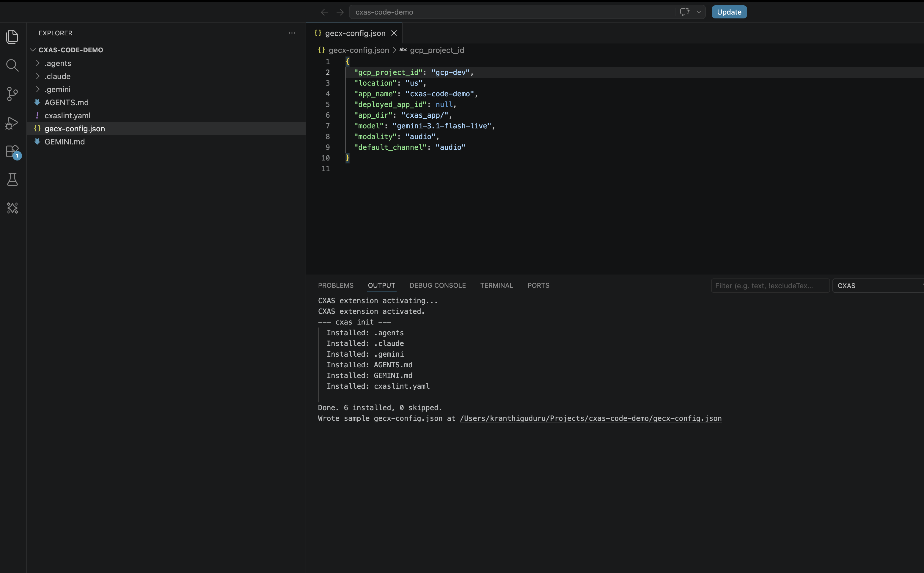This screenshot has height=573, width=924.
Task: Open the CXAS output channel dropdown
Action: point(879,286)
